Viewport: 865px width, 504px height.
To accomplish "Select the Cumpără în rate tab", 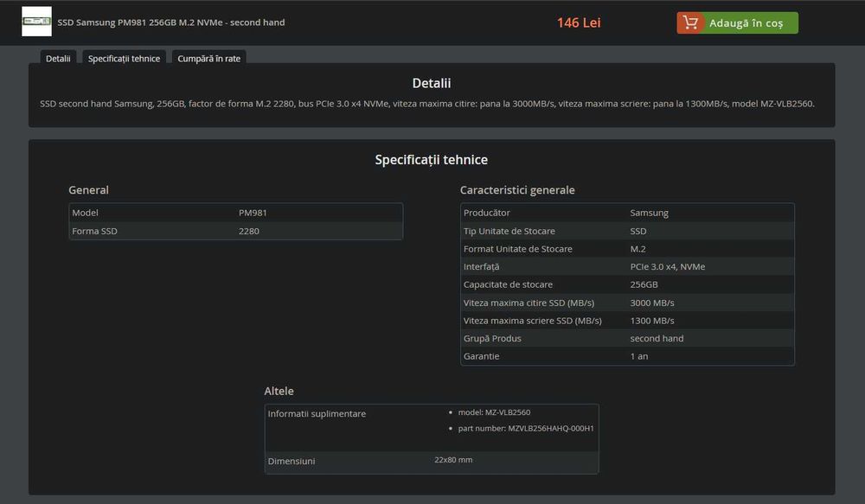I will pos(208,58).
